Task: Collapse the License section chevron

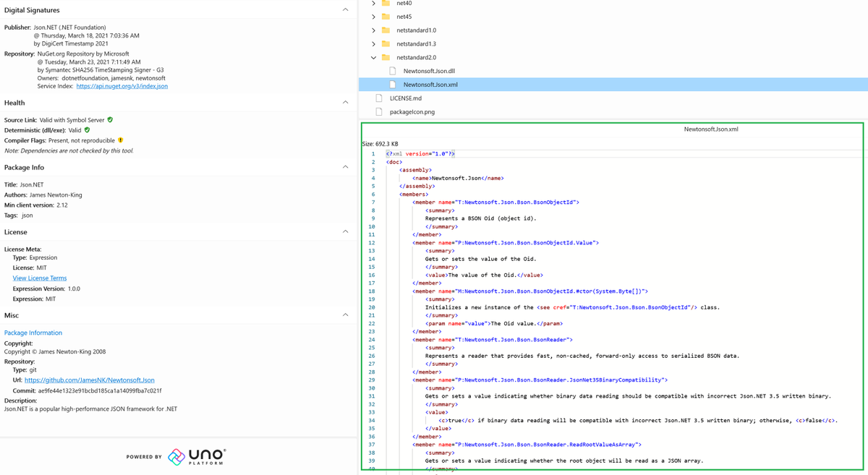Action: pyautogui.click(x=345, y=232)
